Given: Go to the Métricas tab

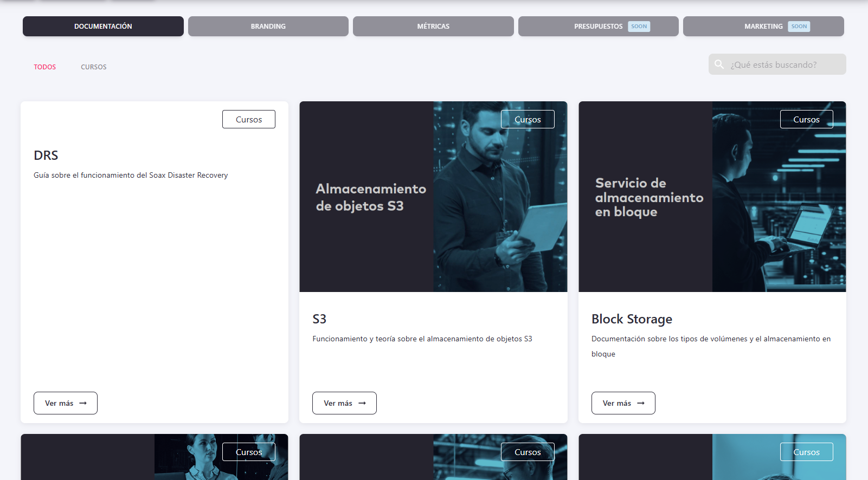Looking at the screenshot, I should (x=433, y=27).
